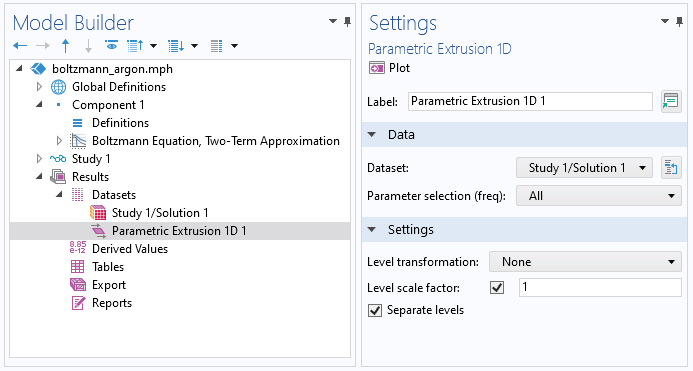The image size is (693, 371).
Task: Pin the Settings panel
Action: pyautogui.click(x=679, y=21)
